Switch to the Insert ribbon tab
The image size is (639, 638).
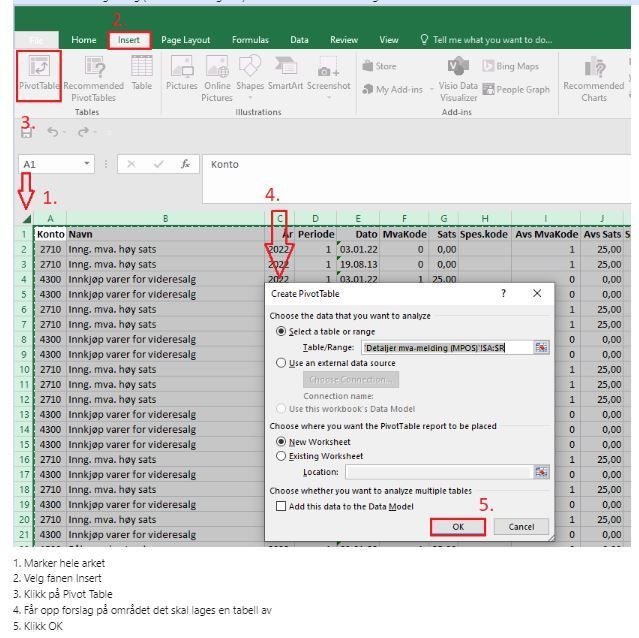coord(129,40)
